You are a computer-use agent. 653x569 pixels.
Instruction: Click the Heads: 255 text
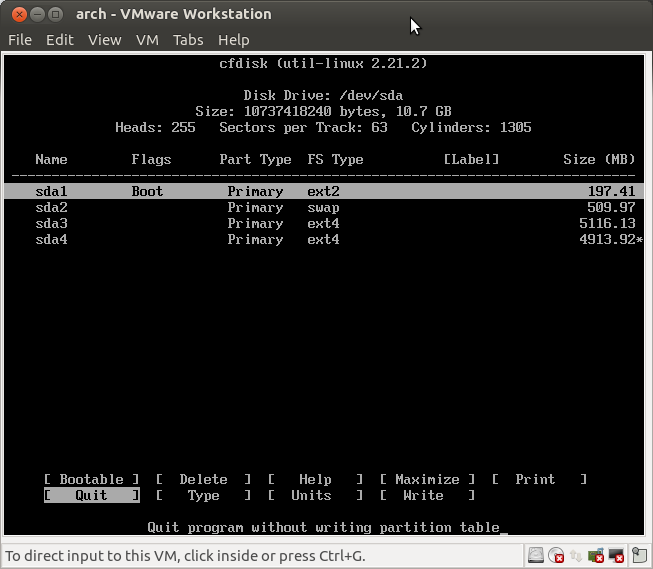point(155,127)
